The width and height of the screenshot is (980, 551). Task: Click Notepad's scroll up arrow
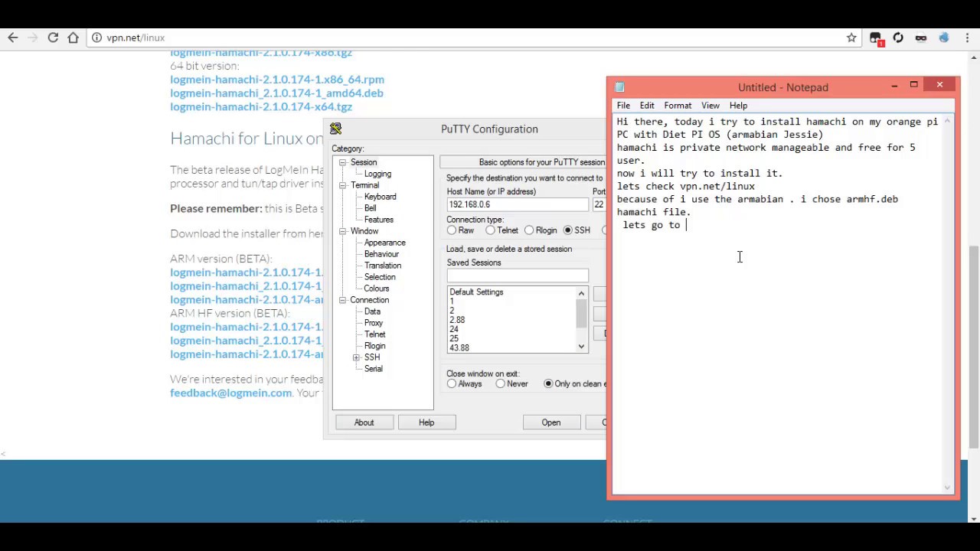(948, 121)
